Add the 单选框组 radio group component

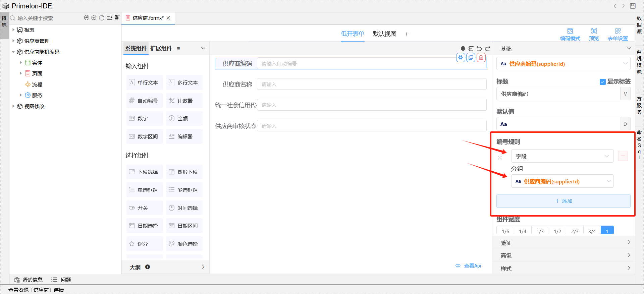tap(145, 190)
